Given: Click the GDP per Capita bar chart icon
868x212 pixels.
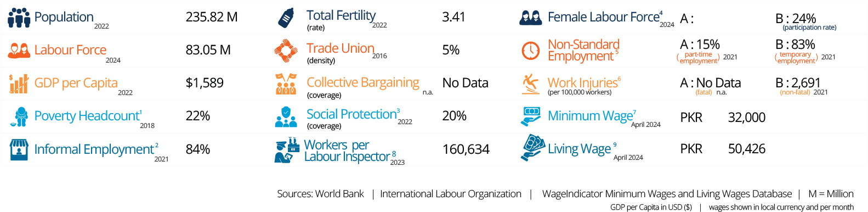Looking at the screenshot, I should 19,83.
